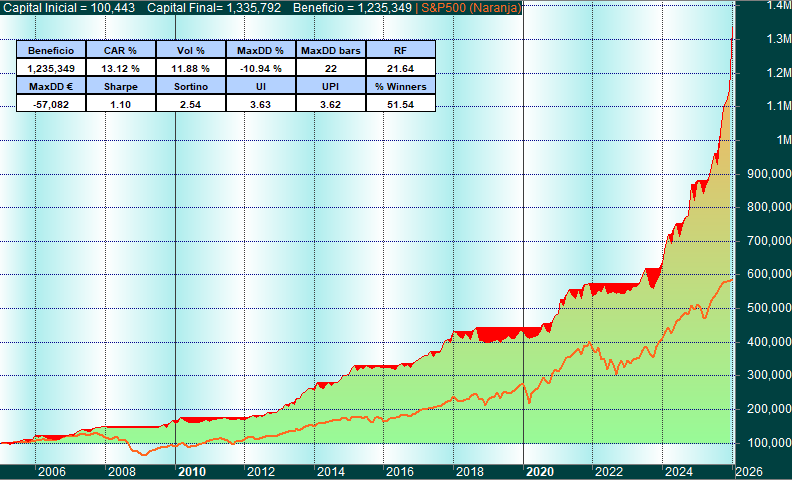Select the % Winners value 51.54
792x480 pixels.
point(401,104)
